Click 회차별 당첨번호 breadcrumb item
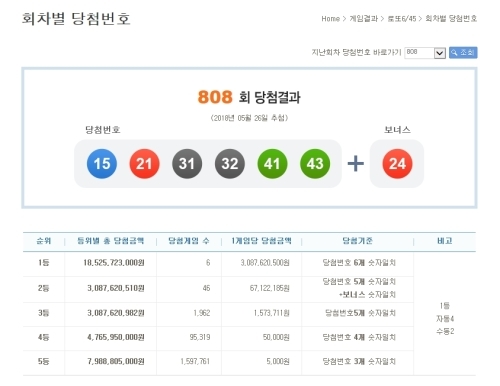The image size is (500, 386). pyautogui.click(x=451, y=19)
